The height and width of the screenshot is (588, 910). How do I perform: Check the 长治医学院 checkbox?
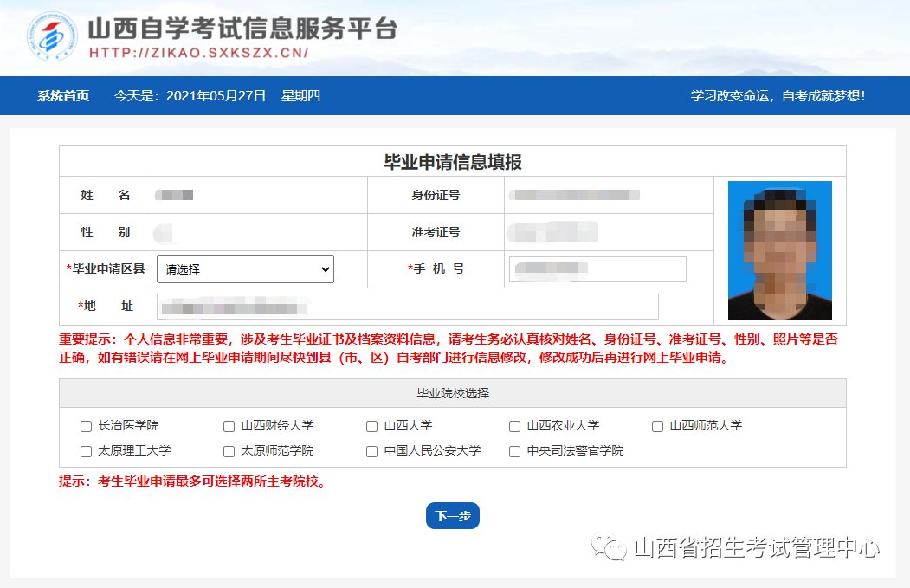tap(86, 426)
